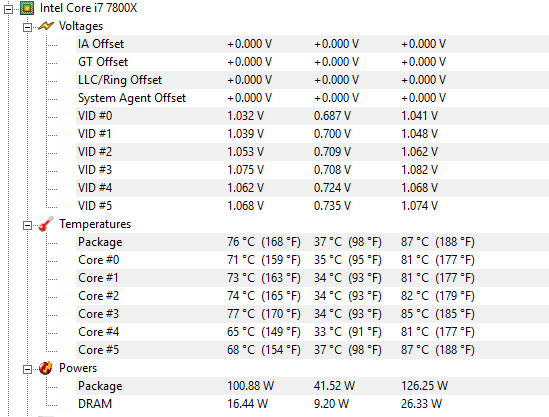Click the Voltages lightning bolt icon
Screen dimensions: 549x417
(x=46, y=26)
